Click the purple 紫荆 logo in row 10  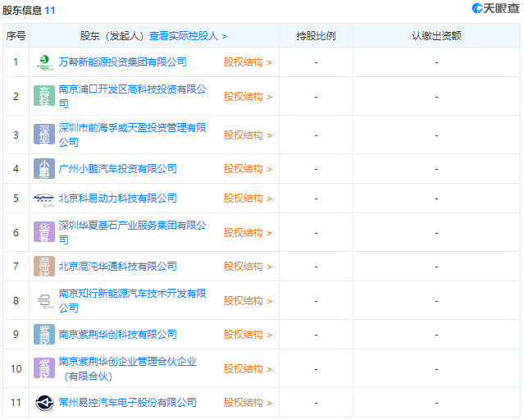(44, 368)
